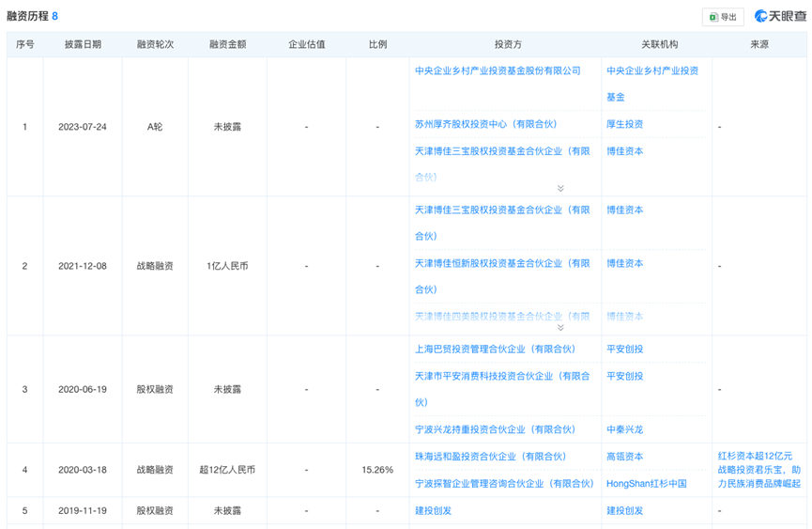Click the 15.26% ratio cell

377,470
